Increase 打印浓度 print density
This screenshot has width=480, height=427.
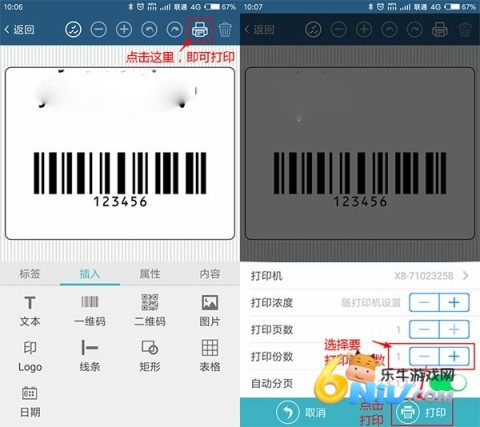454,303
